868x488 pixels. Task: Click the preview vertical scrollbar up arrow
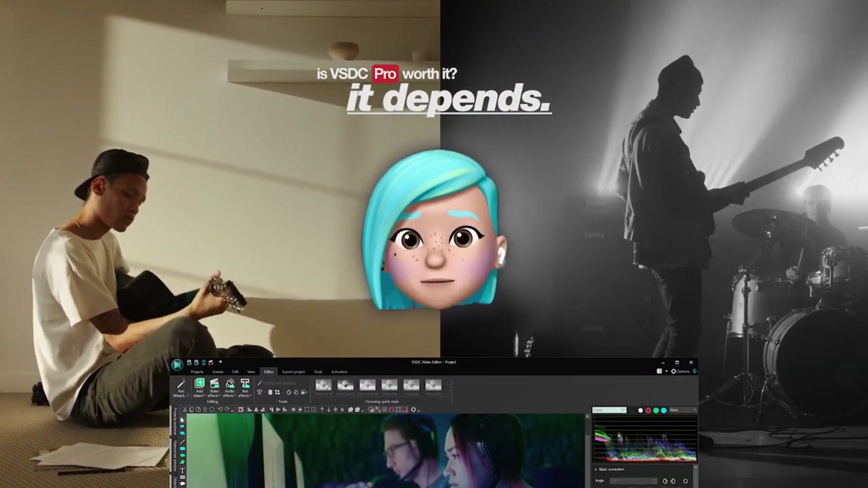(588, 416)
